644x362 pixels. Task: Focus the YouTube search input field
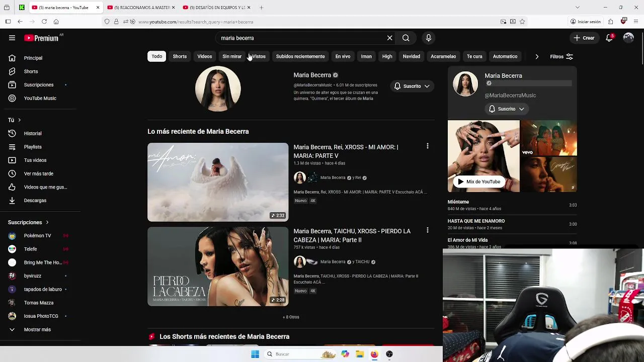(301, 38)
